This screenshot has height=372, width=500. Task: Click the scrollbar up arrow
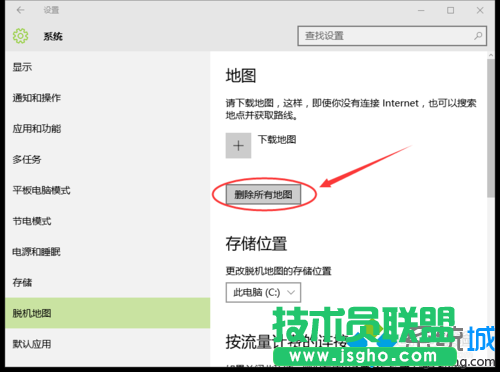(x=491, y=55)
